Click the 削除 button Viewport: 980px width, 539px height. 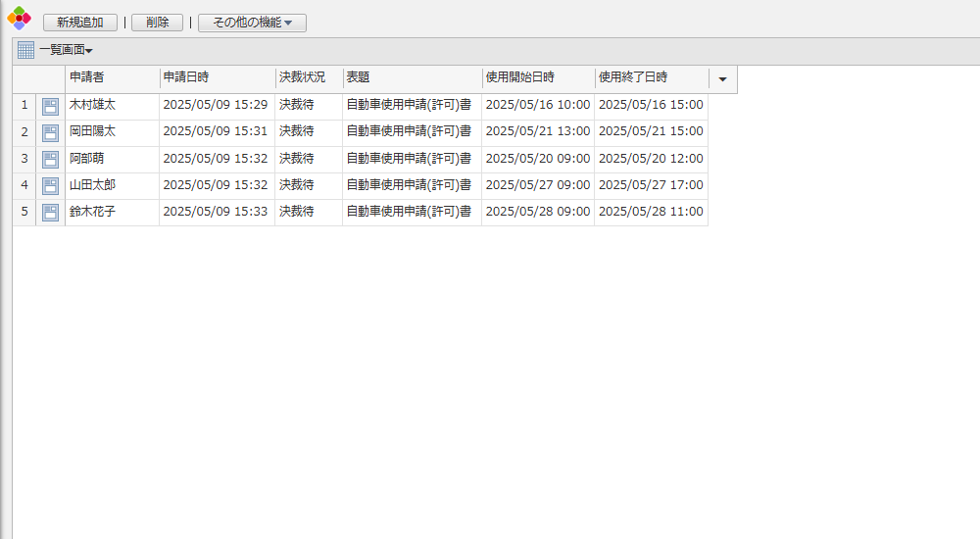click(x=157, y=23)
